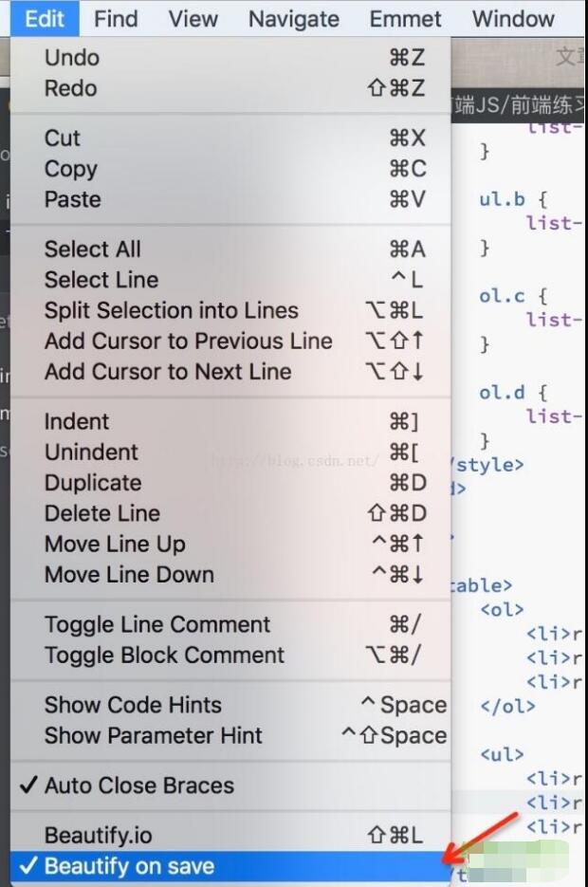Viewport: 588px width, 887px height.
Task: Choose Select All
Action: point(93,249)
